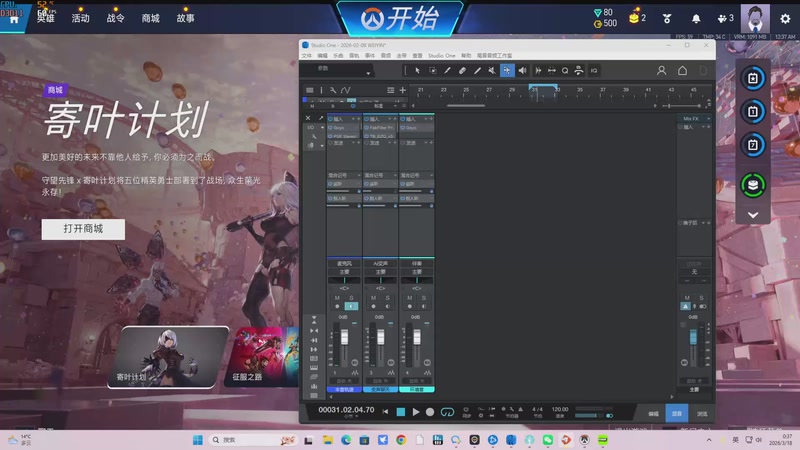Select the Arrow tool in Studio One toolbar

click(417, 71)
